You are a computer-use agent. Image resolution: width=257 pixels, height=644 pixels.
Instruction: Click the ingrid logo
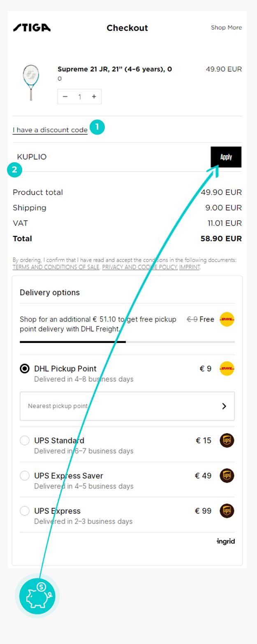point(226,541)
